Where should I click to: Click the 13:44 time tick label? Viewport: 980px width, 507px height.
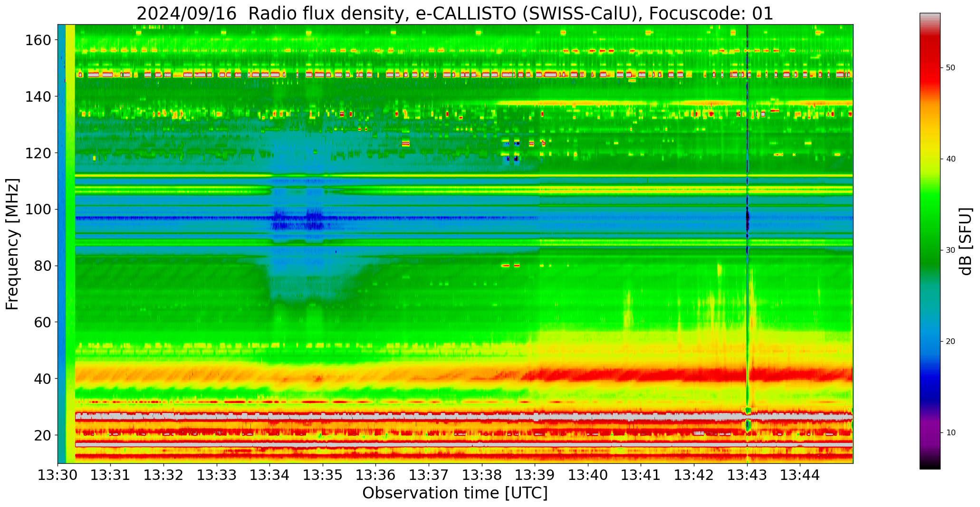pos(800,475)
